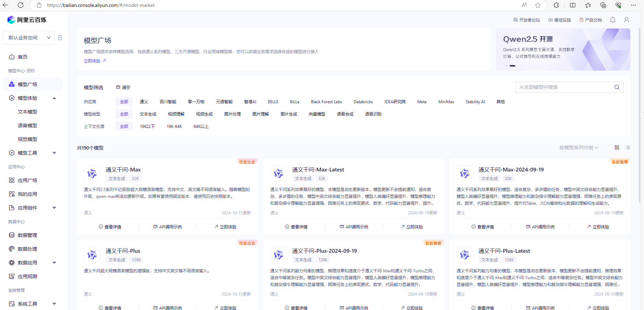
Task: Click the 通义千问-Max-Latest model logo
Action: 279,174
